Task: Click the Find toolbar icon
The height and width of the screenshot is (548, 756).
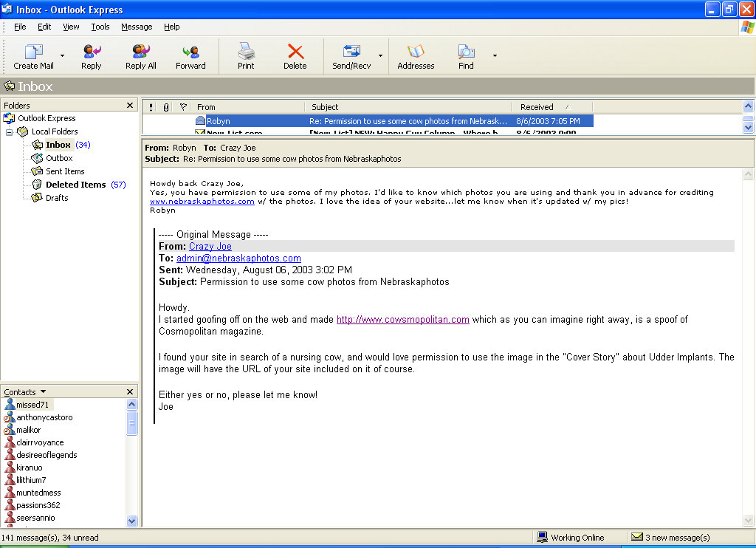Action: [466, 53]
